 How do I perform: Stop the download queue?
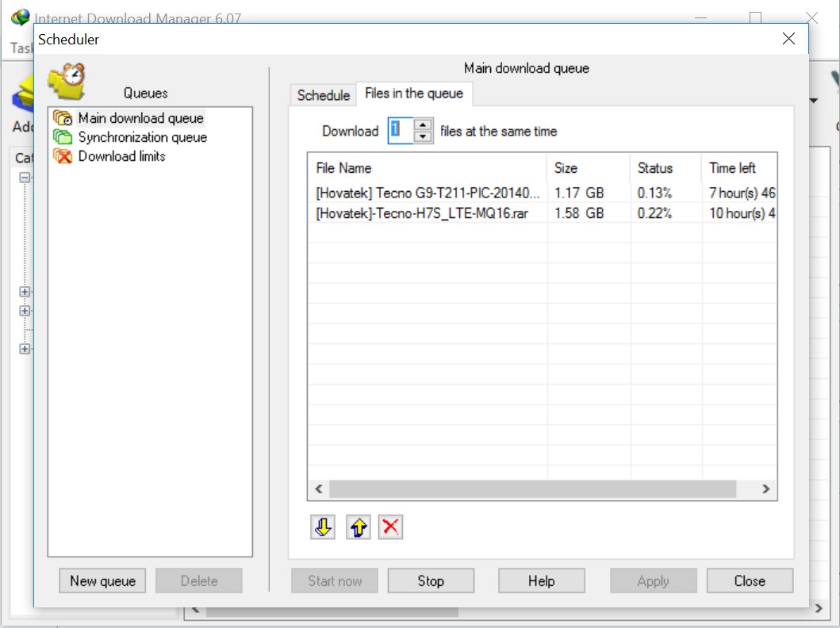[x=431, y=580]
